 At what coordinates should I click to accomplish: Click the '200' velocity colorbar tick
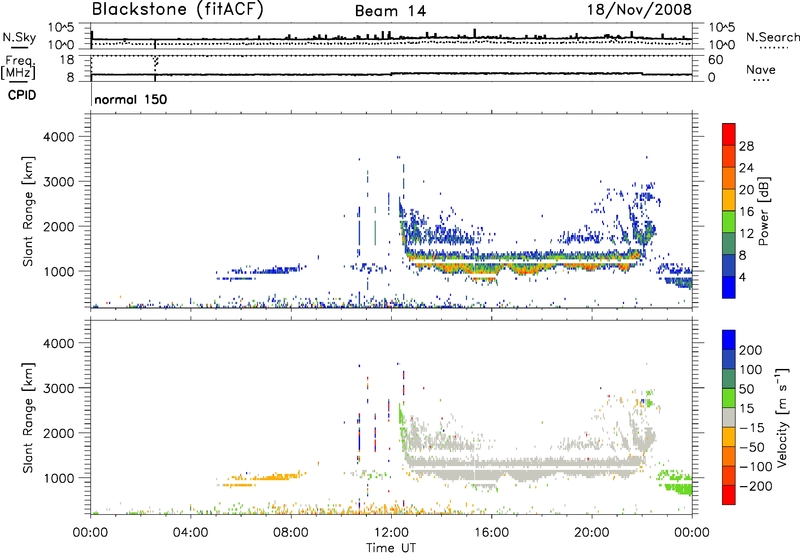pos(751,350)
